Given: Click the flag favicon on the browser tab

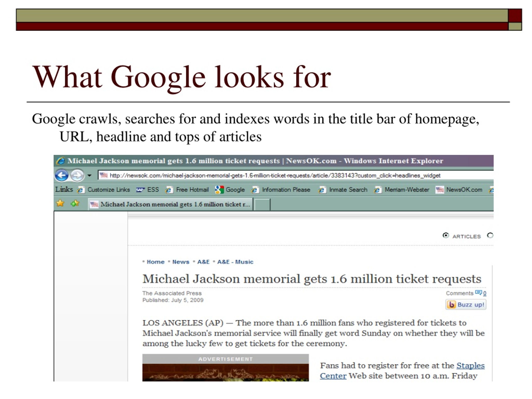Looking at the screenshot, I should click(x=94, y=205).
